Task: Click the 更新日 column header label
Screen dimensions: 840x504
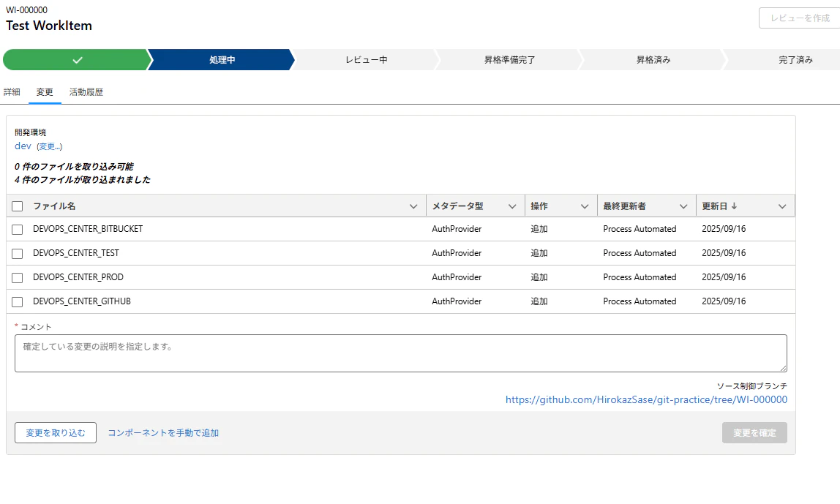Action: 715,206
